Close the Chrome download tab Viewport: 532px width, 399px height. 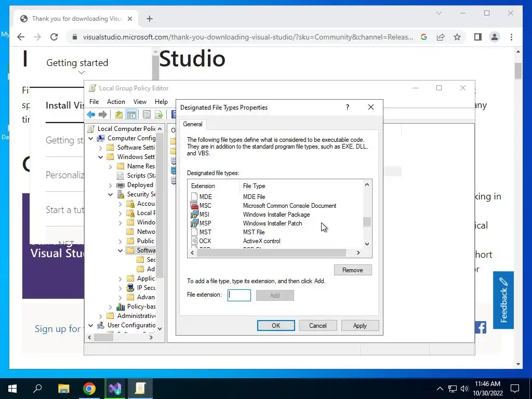click(129, 19)
